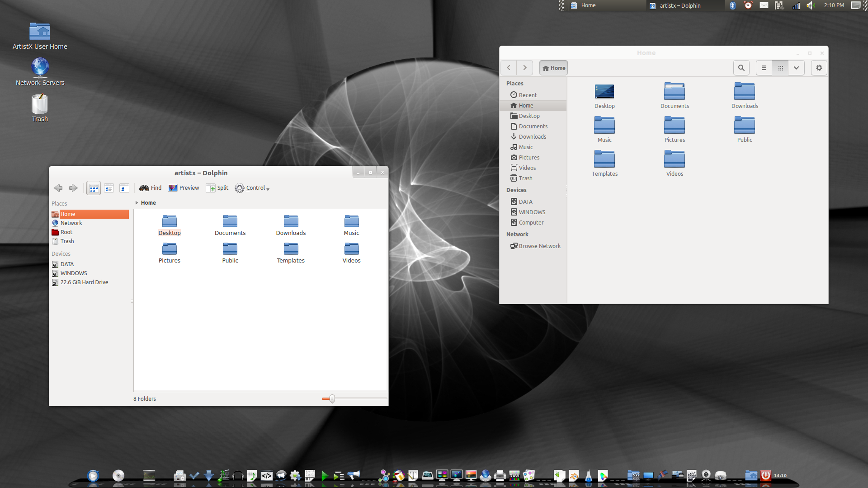Open Browse Network in Files sidebar
The height and width of the screenshot is (488, 868).
539,246
